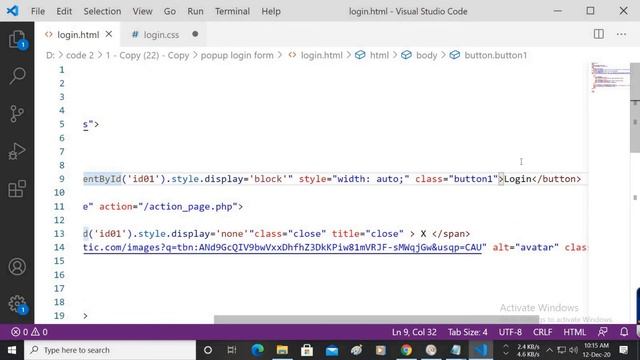Click the Visual Studio Code logo icon

[12, 11]
